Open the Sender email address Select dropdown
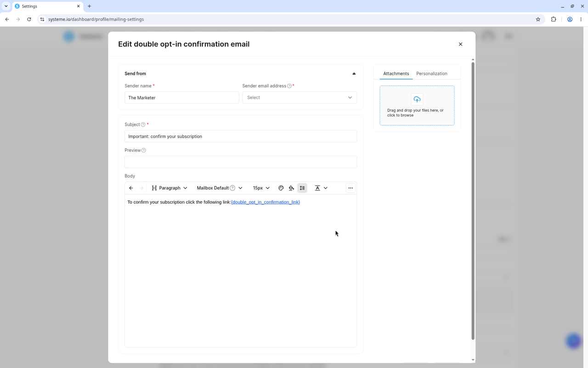This screenshot has height=368, width=588. pos(300,98)
